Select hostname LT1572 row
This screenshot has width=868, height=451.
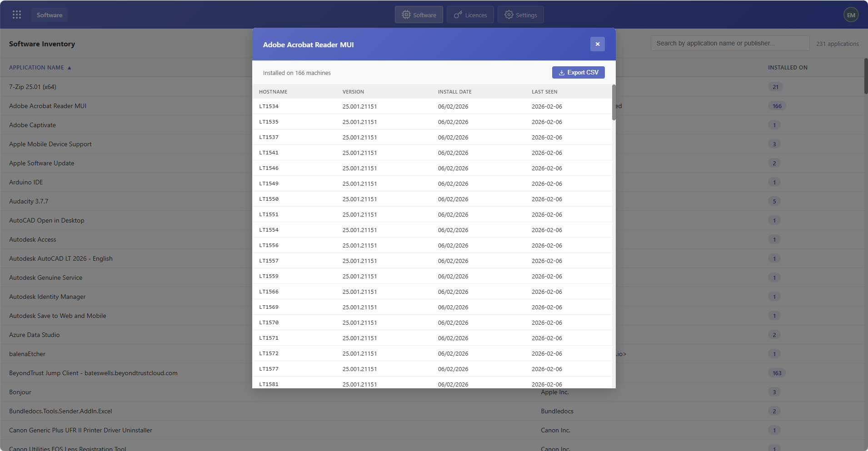click(x=432, y=353)
